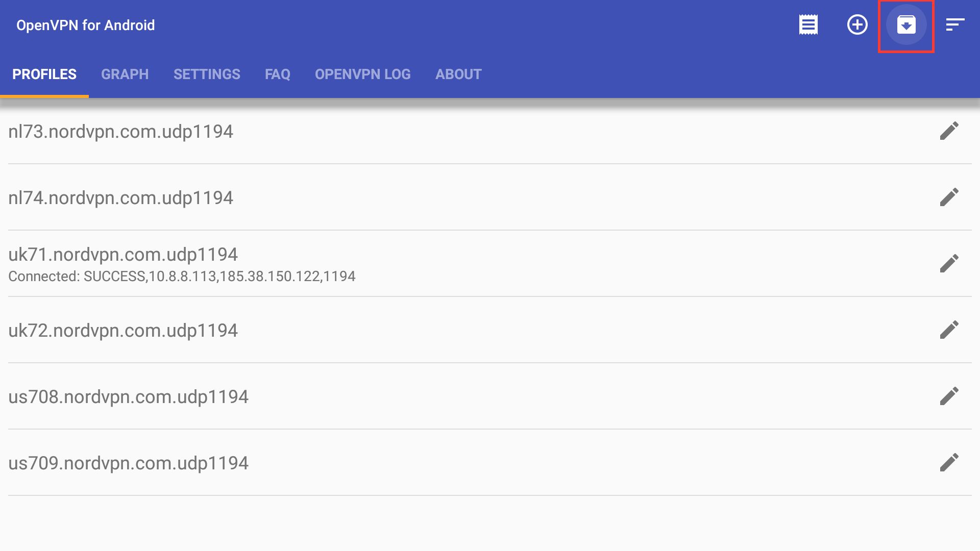Tap the Connected: SUCCESS status line

[182, 277]
